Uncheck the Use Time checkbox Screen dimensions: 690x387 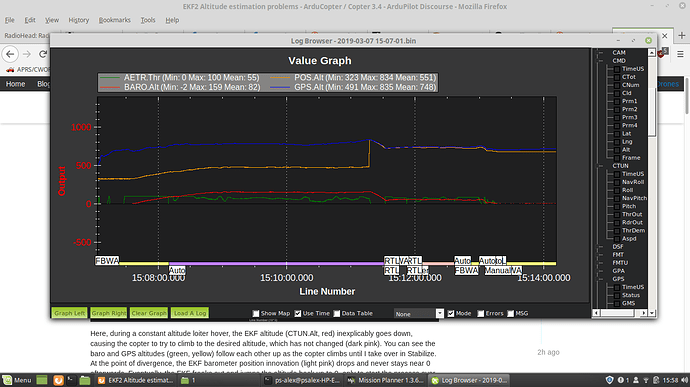[x=298, y=313]
